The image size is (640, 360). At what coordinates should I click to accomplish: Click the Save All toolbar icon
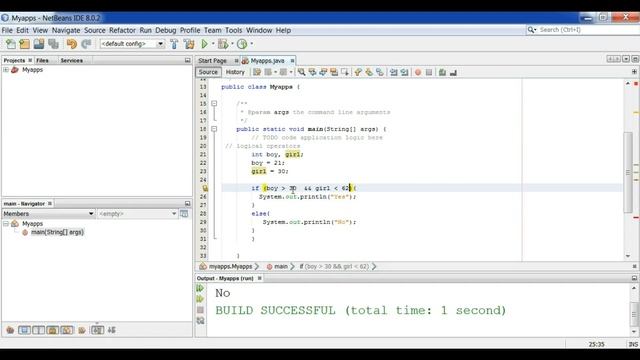click(x=53, y=44)
